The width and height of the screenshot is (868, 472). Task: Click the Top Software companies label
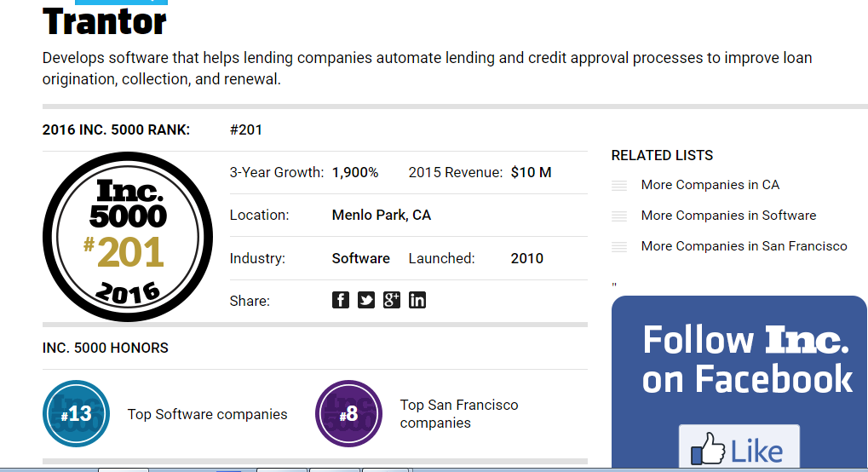pyautogui.click(x=207, y=414)
